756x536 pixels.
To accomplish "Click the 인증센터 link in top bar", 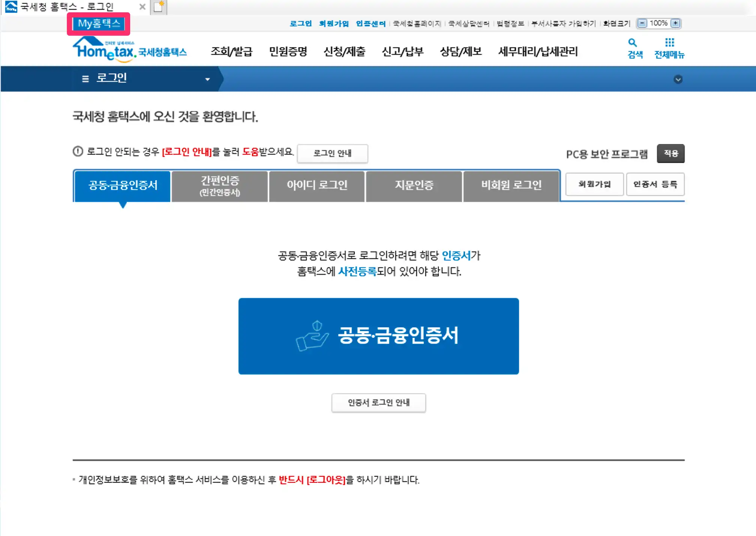I will pyautogui.click(x=370, y=24).
